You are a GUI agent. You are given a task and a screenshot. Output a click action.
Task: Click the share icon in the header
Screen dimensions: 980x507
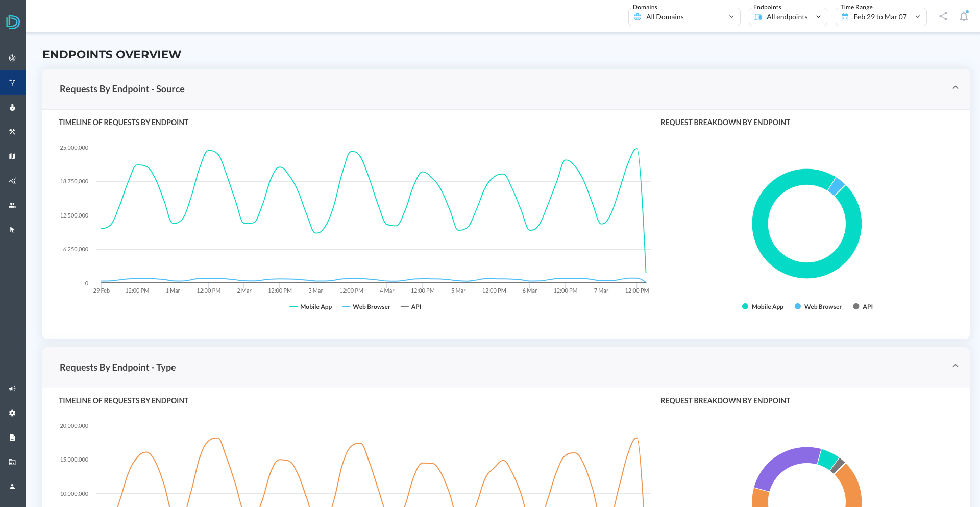click(x=943, y=16)
